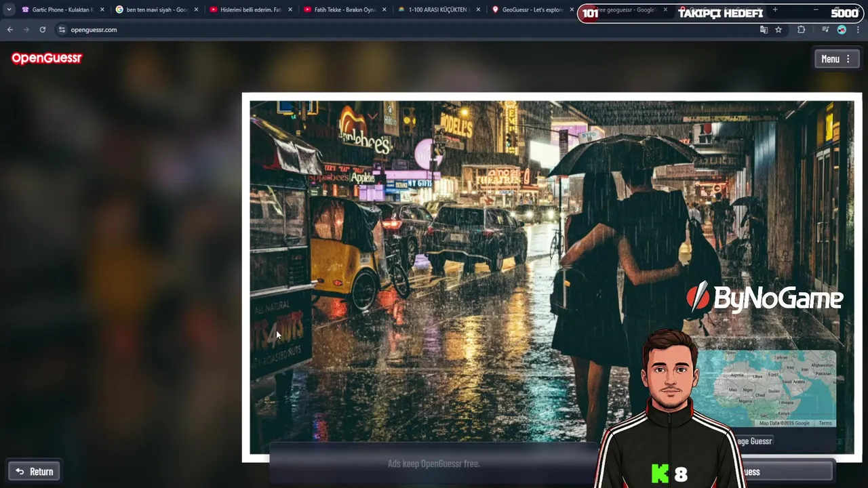This screenshot has height=488, width=868.
Task: Close the 1-100 ARASI KÜÇÜKTEN tab
Action: [479, 10]
